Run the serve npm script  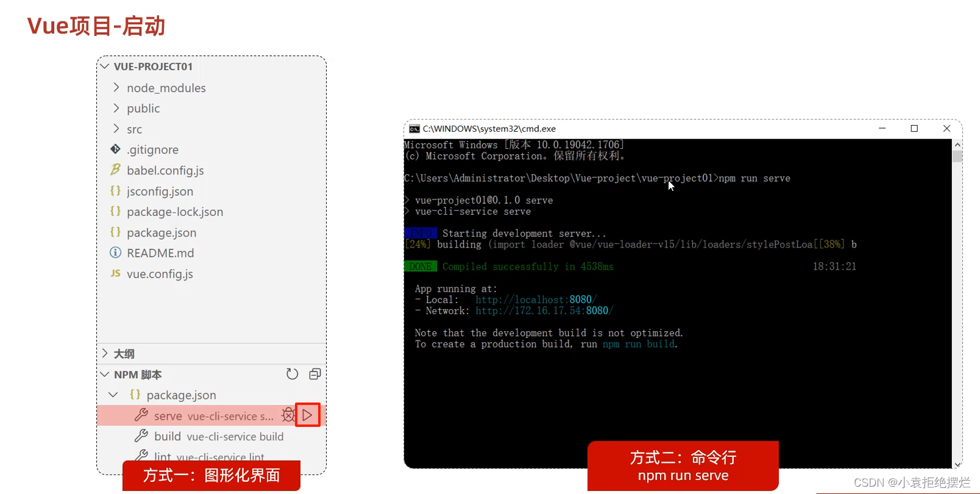coord(308,415)
